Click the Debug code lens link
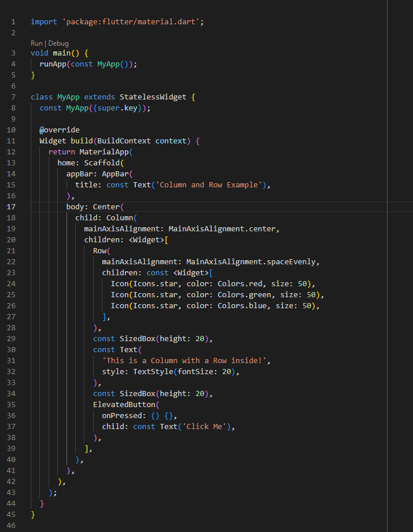This screenshot has width=413, height=532. [x=58, y=43]
